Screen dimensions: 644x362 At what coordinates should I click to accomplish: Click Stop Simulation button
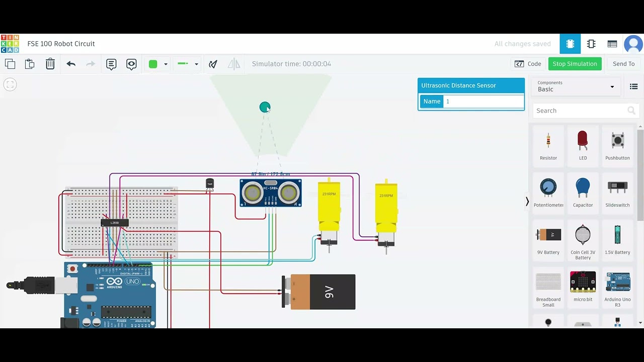click(x=575, y=64)
